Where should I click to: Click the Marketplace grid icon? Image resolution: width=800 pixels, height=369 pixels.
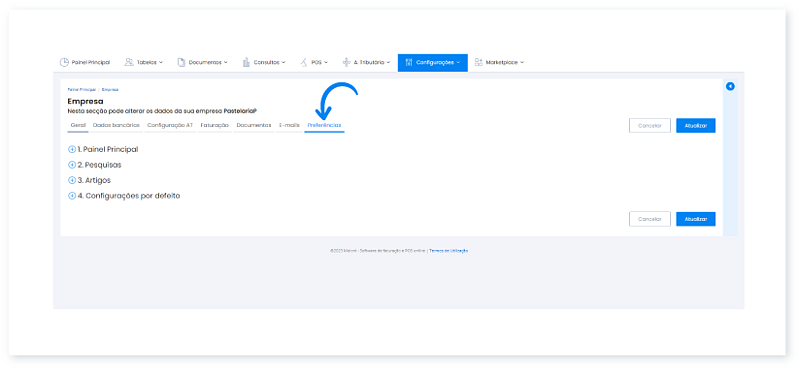[478, 62]
